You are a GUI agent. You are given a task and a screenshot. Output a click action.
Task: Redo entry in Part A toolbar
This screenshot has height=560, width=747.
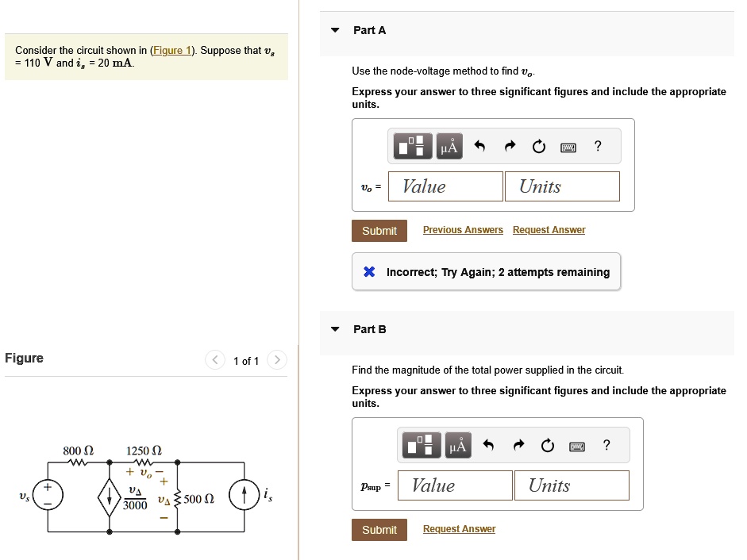pyautogui.click(x=510, y=146)
